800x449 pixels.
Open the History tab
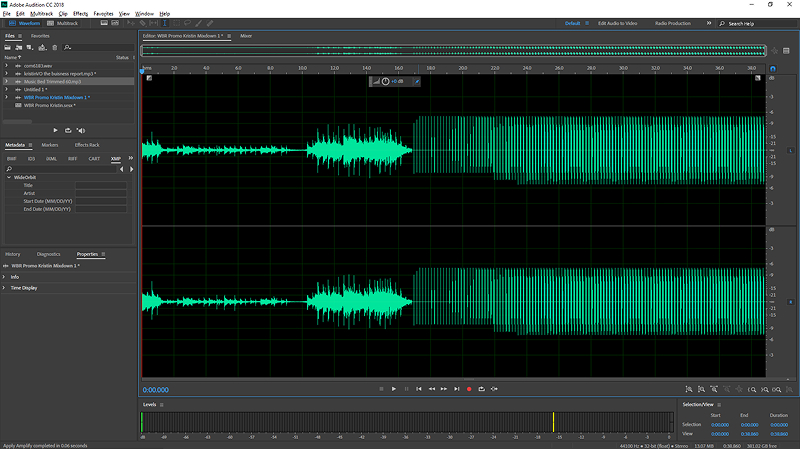12,254
